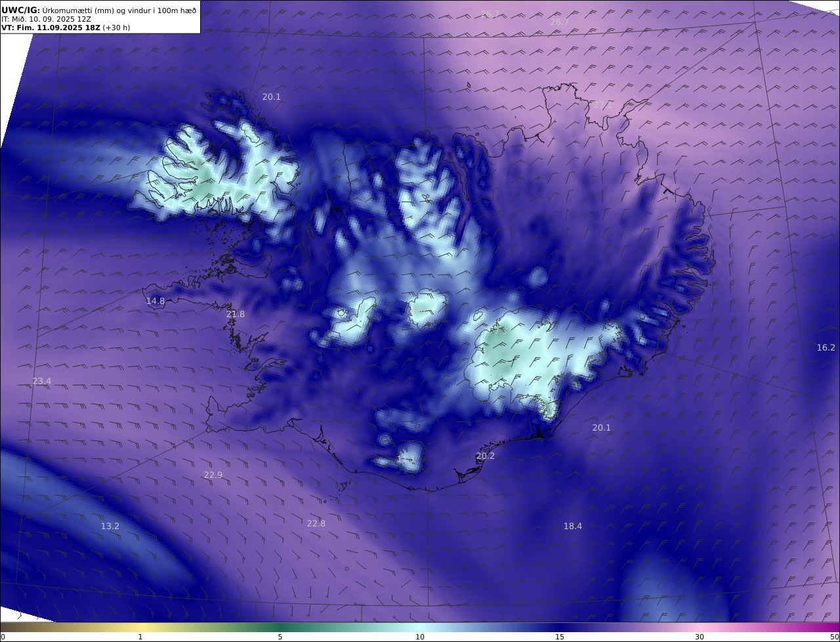Viewport: 840px width, 642px height.
Task: Click the 'IT: Mið. 10. 09. 2025 12Z' line
Action: coord(47,19)
